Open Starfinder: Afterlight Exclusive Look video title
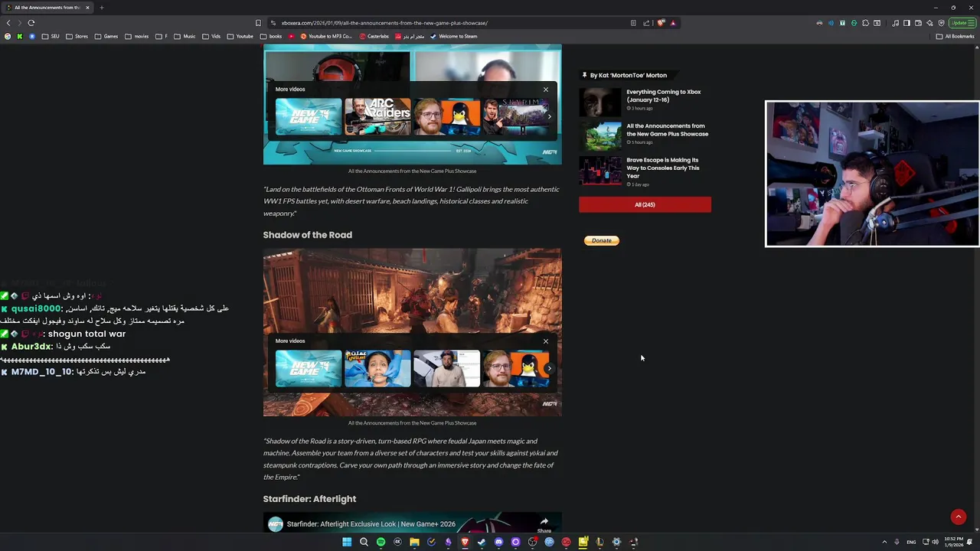Viewport: 980px width, 551px height. point(371,524)
